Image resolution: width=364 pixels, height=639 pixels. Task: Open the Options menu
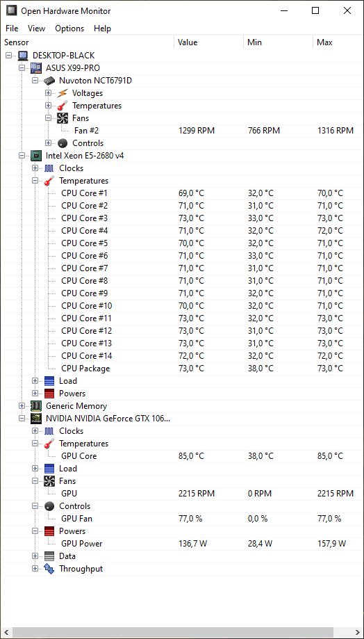[x=69, y=29]
